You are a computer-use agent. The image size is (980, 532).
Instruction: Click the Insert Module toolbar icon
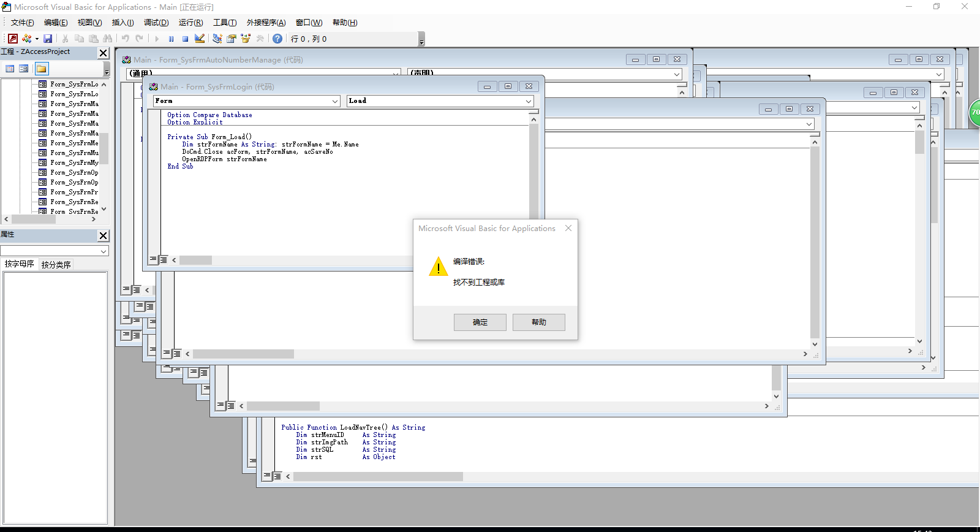pyautogui.click(x=27, y=39)
